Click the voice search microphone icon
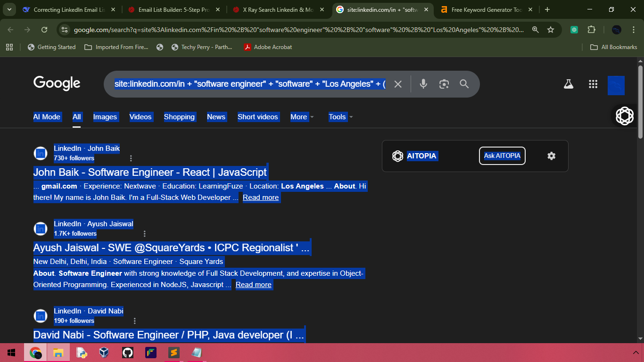The width and height of the screenshot is (644, 362). coord(423,84)
